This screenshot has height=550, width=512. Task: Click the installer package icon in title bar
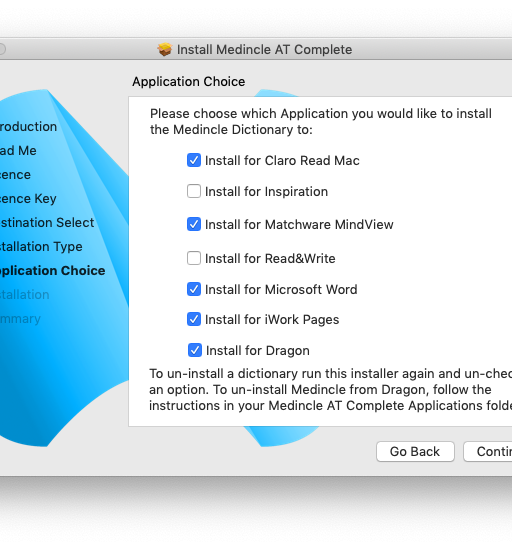164,49
